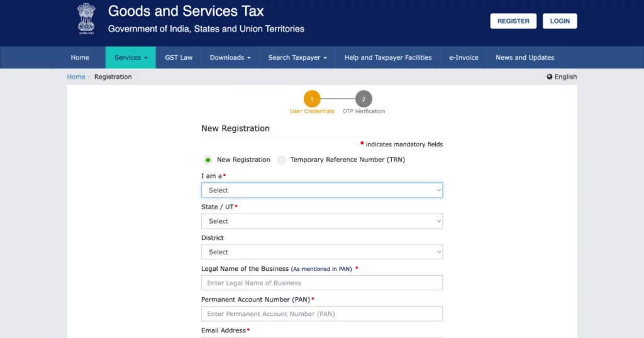Click the REGISTER button
Viewport: 644px width, 338px height.
click(513, 21)
